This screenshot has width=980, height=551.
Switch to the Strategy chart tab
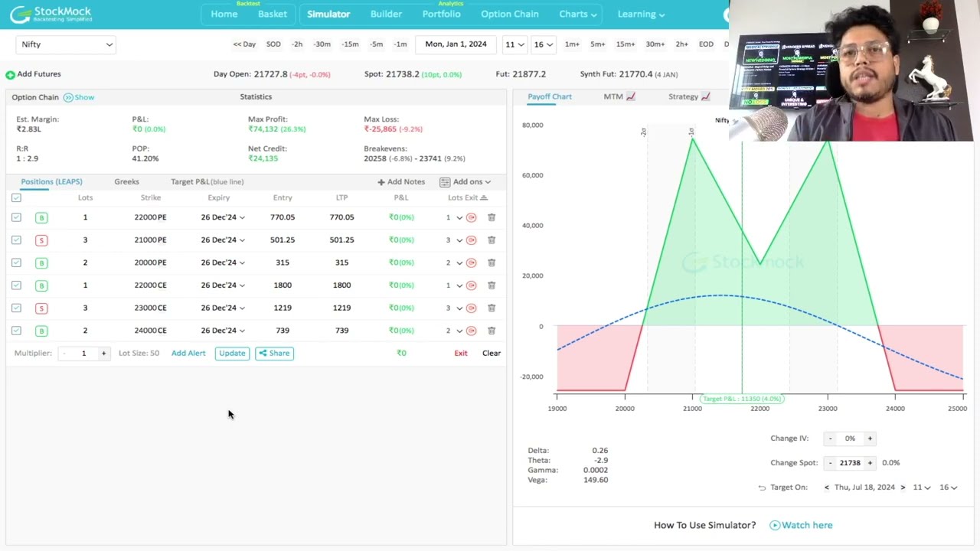[x=689, y=97]
